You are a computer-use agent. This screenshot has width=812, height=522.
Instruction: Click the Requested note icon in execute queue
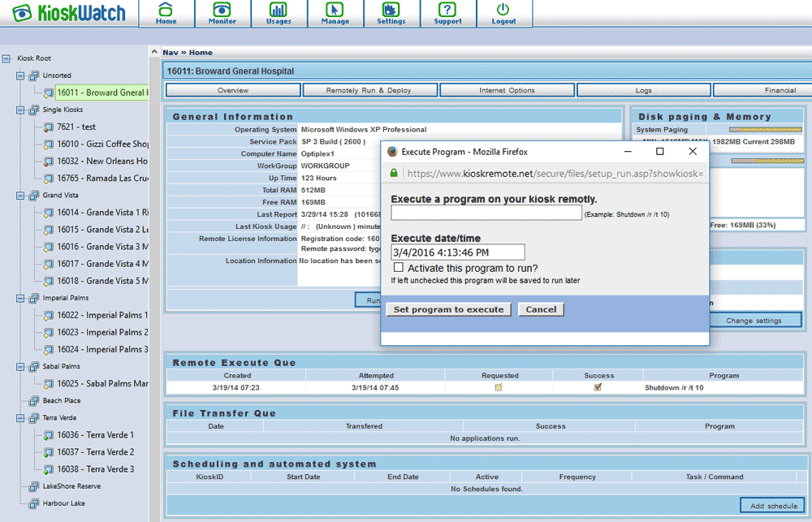pos(499,387)
